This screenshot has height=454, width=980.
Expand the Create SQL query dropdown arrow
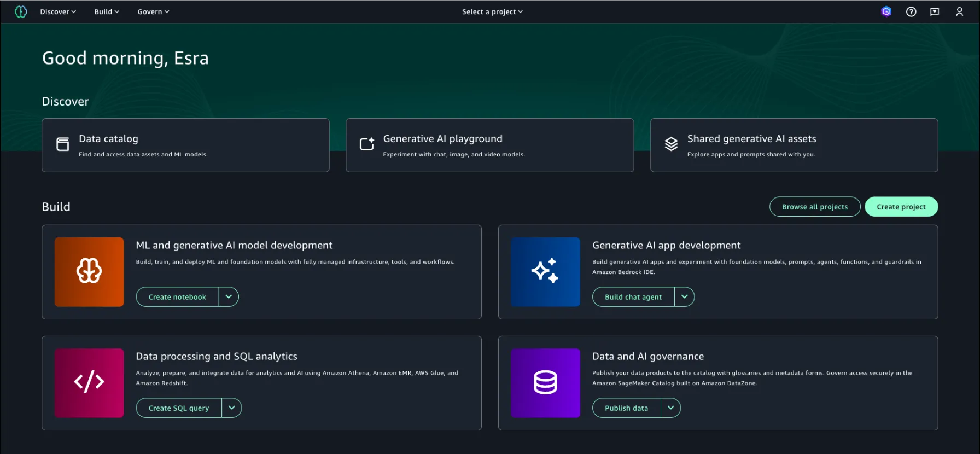(232, 408)
